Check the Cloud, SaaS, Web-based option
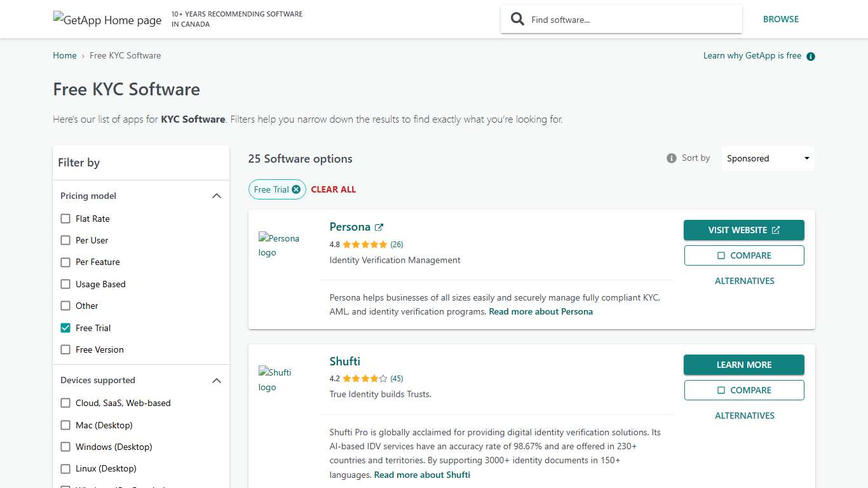This screenshot has width=868, height=488. (65, 403)
